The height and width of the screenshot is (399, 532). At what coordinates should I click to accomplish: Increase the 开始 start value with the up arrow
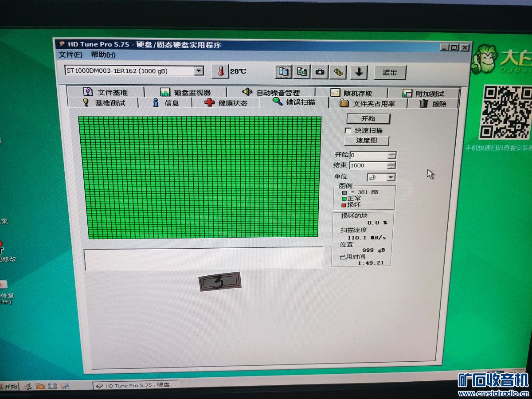[391, 153]
